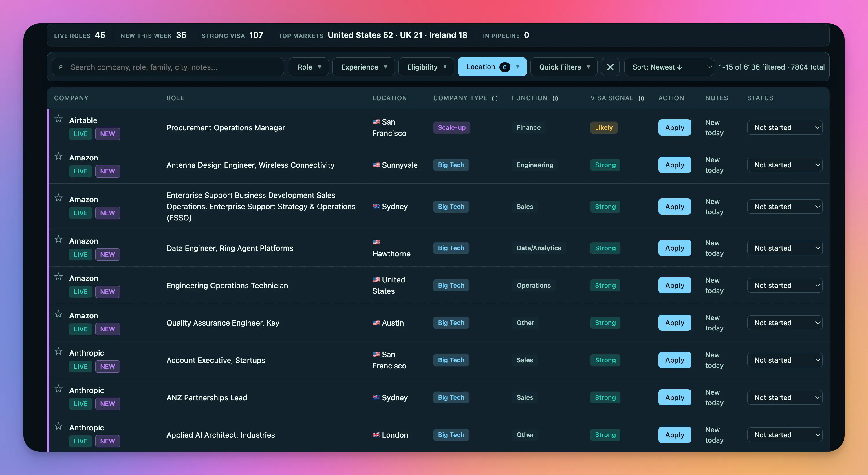
Task: Open the Role filter dropdown
Action: click(309, 67)
